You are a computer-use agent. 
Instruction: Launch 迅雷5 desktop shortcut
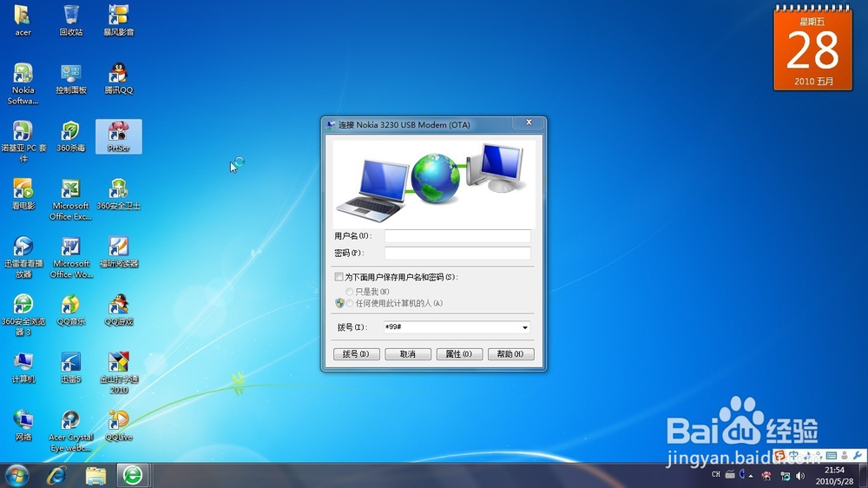click(71, 368)
